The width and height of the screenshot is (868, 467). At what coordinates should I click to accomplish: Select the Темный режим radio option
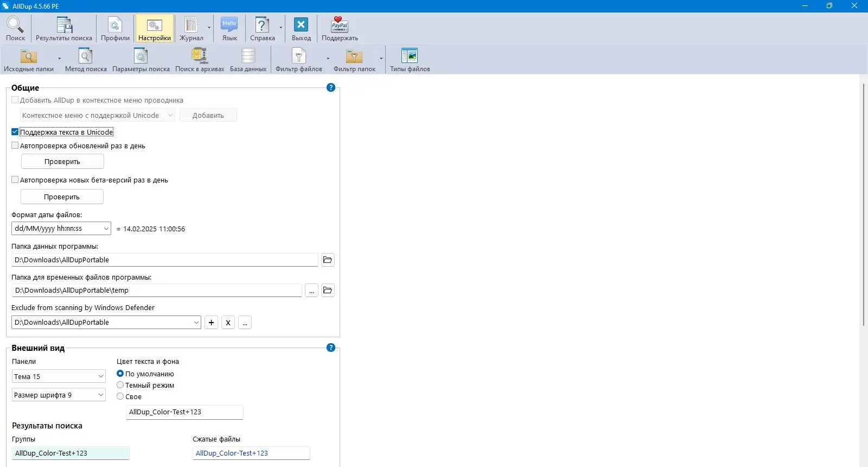pos(120,385)
